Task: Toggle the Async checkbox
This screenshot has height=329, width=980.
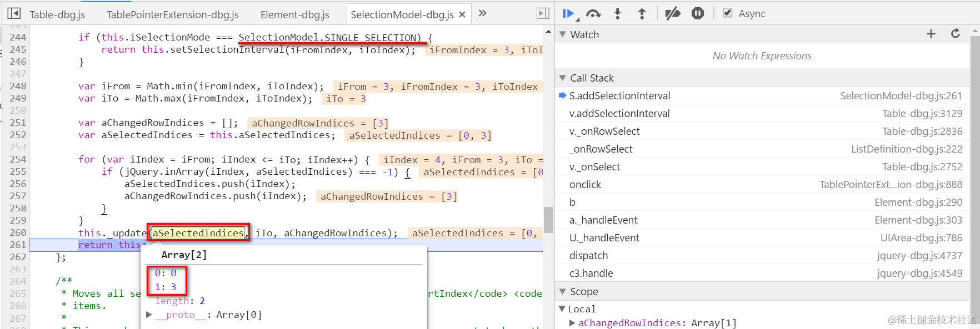Action: point(727,13)
